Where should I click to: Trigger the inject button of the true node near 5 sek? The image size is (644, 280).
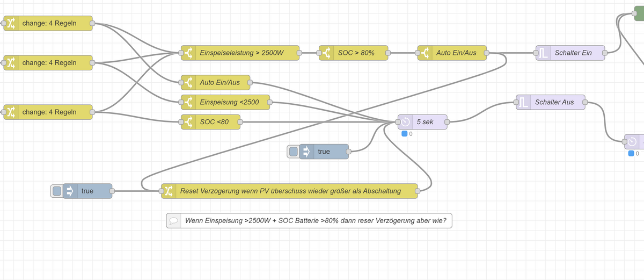pos(293,152)
